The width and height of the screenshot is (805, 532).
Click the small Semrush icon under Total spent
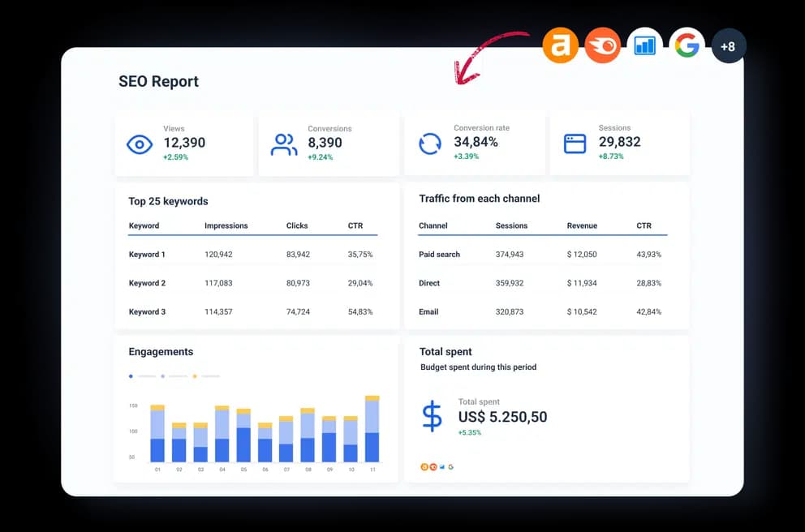click(x=433, y=466)
